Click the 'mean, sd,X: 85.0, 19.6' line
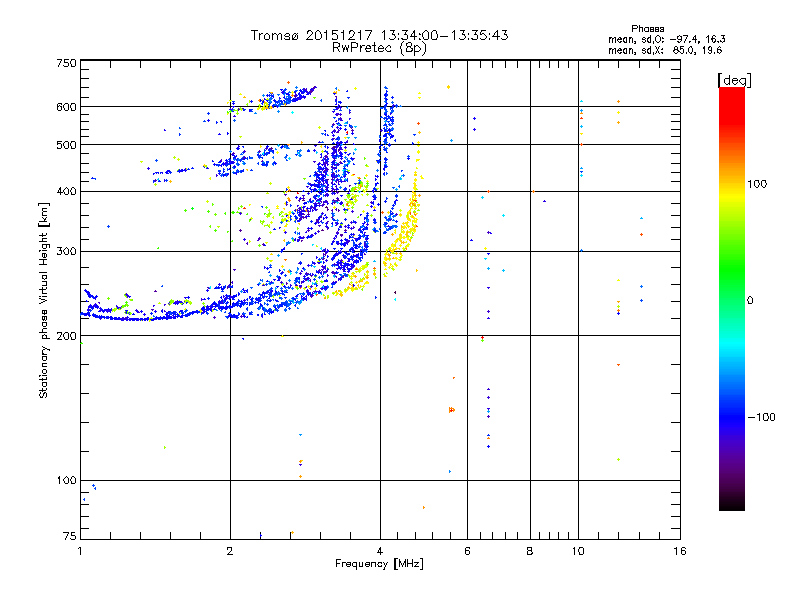The image size is (800, 600). point(665,50)
